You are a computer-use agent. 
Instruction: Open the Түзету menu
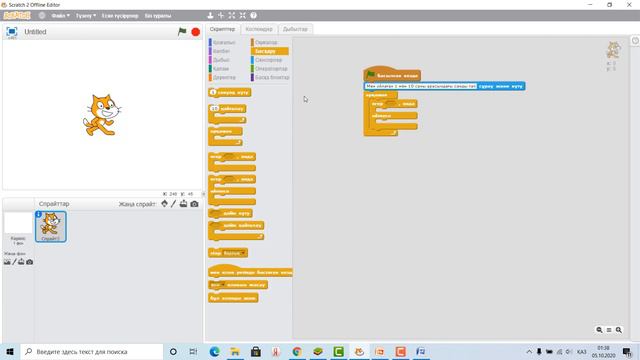pos(85,16)
